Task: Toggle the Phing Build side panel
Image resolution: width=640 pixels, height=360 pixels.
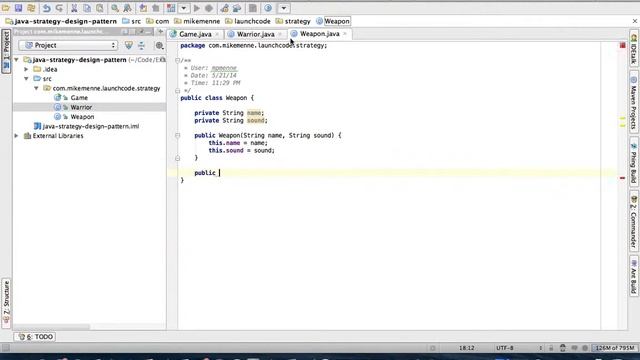Action: 634,162
